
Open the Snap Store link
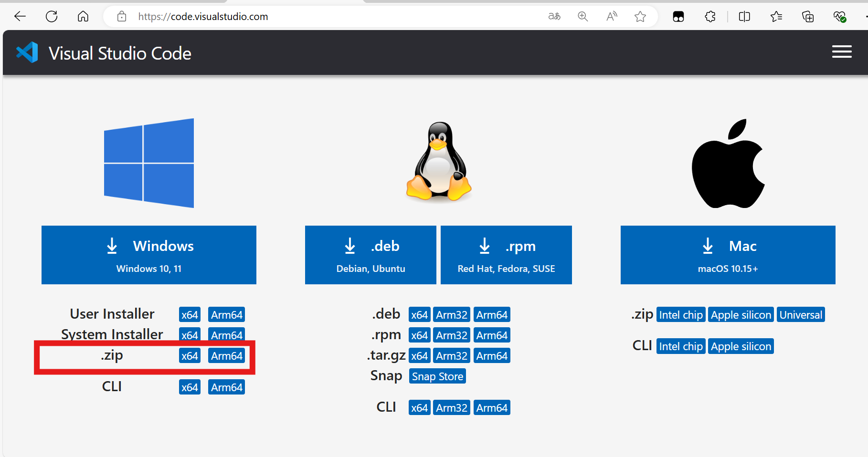[437, 376]
